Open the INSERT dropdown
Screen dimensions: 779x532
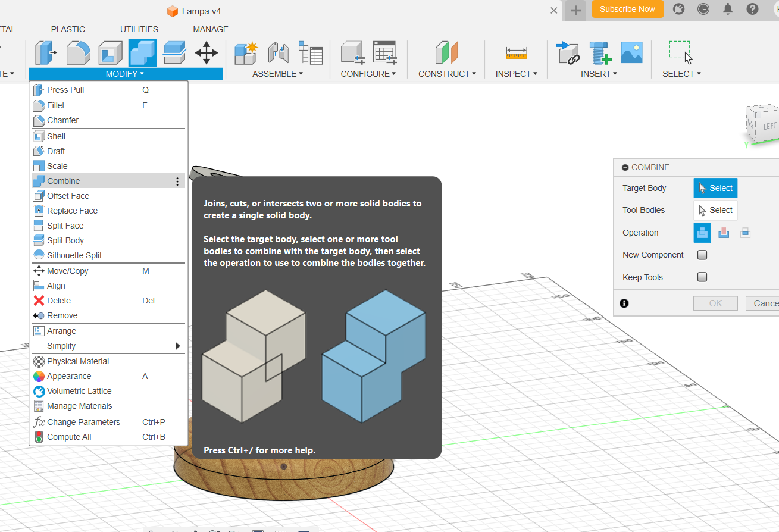(x=599, y=74)
